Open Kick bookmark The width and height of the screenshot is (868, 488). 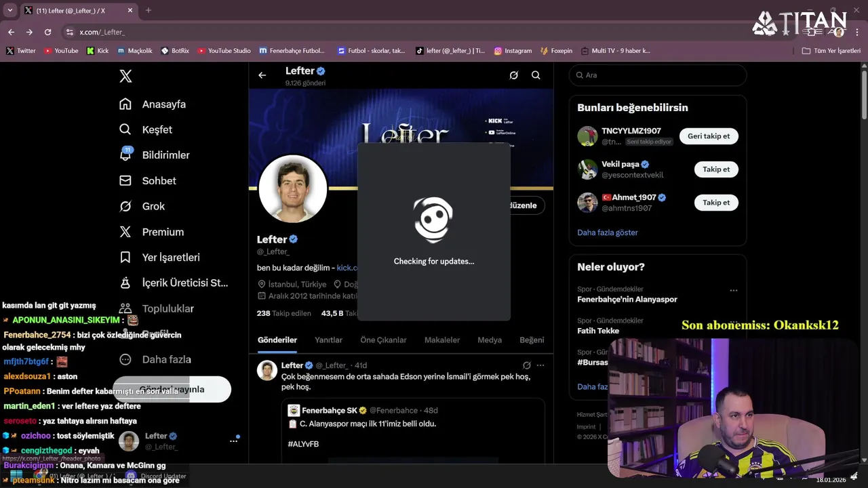tap(98, 51)
